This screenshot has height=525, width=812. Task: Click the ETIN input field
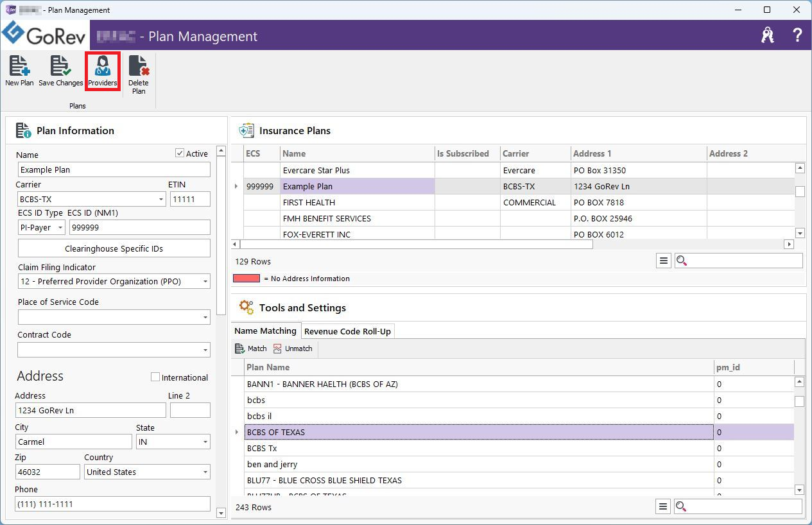pyautogui.click(x=190, y=200)
